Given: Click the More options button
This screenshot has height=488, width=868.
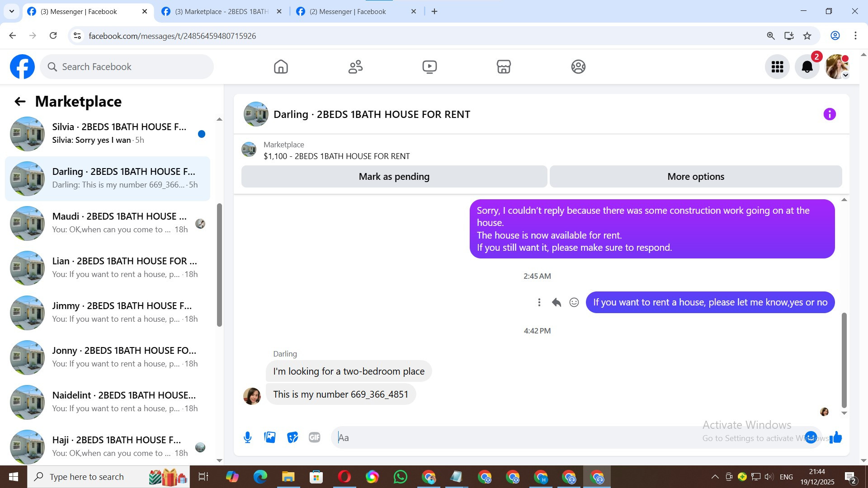Looking at the screenshot, I should click(x=695, y=177).
